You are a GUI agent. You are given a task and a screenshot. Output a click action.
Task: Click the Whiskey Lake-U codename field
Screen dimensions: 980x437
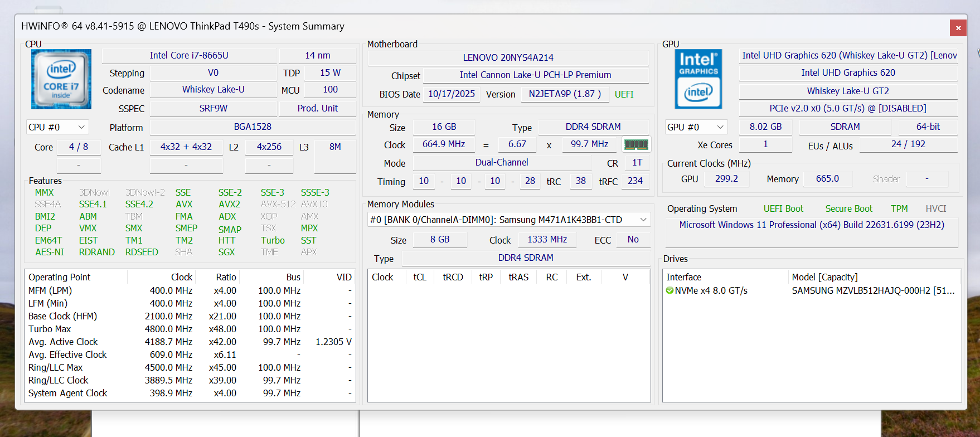(x=214, y=89)
